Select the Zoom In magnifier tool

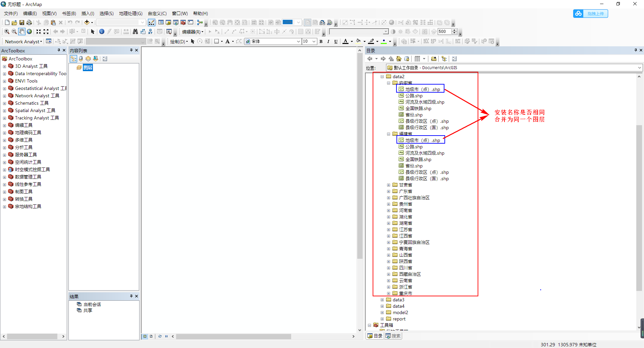(x=6, y=32)
